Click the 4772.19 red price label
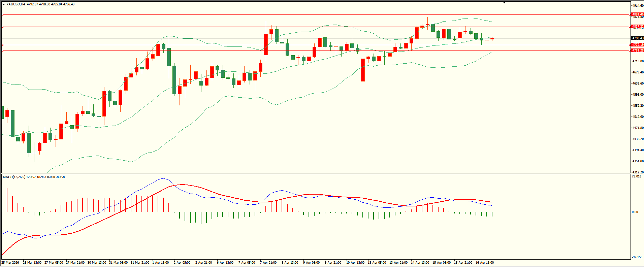 [637, 45]
